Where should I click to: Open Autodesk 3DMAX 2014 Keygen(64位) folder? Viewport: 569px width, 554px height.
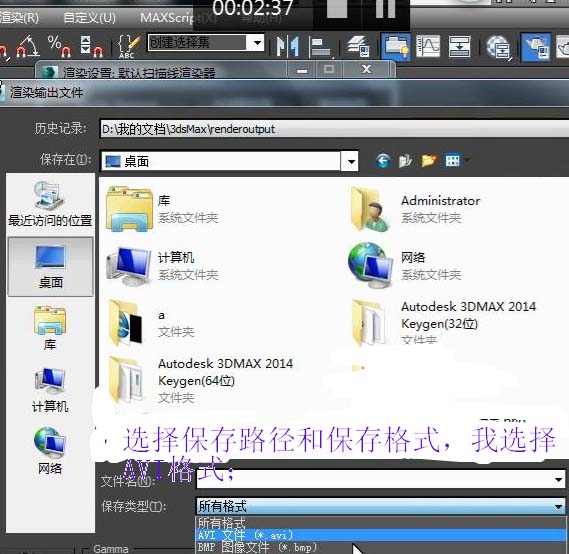click(x=200, y=380)
